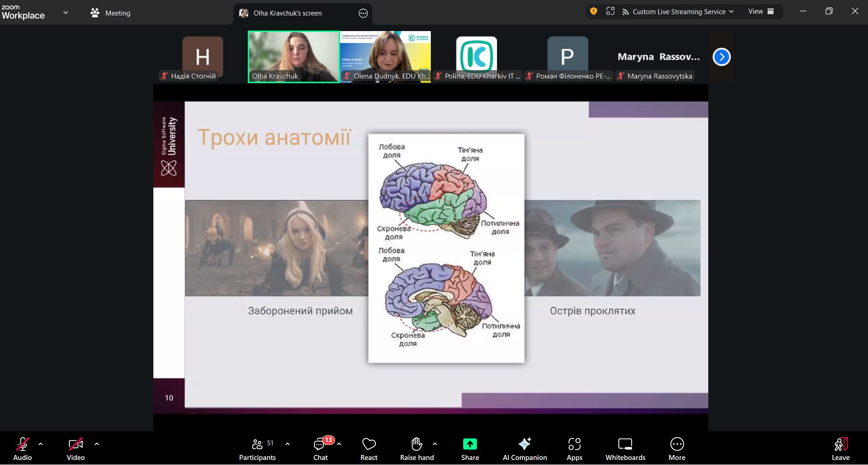
Task: Open the Meeting info tab
Action: coord(111,13)
